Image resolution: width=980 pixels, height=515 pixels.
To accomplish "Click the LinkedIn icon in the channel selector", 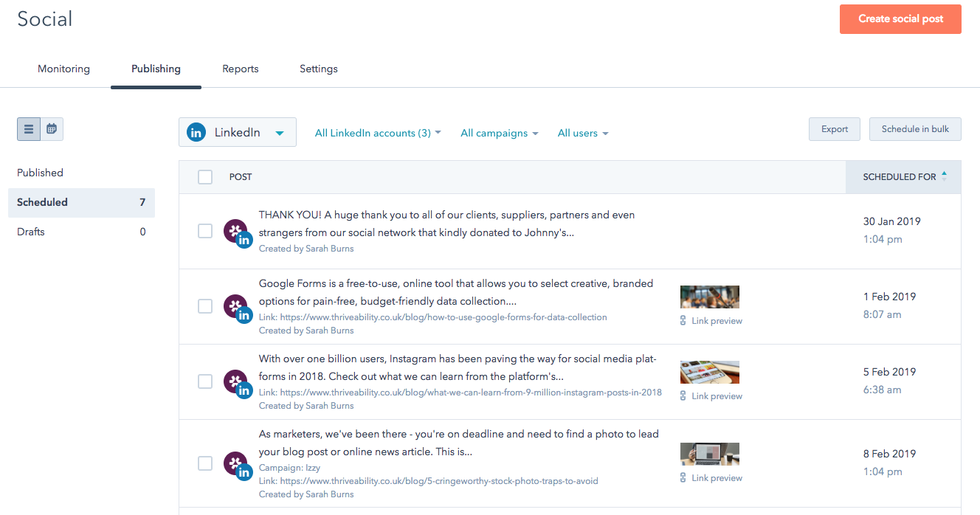I will pyautogui.click(x=196, y=132).
